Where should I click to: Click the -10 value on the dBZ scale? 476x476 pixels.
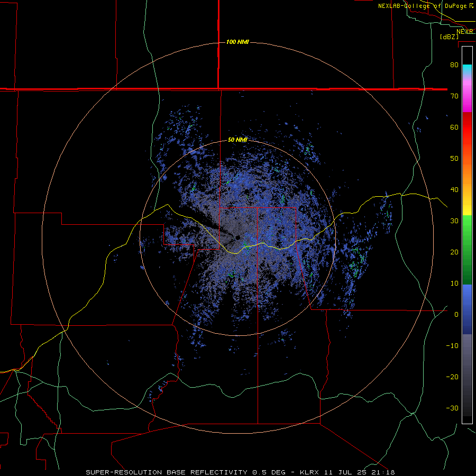pos(452,346)
